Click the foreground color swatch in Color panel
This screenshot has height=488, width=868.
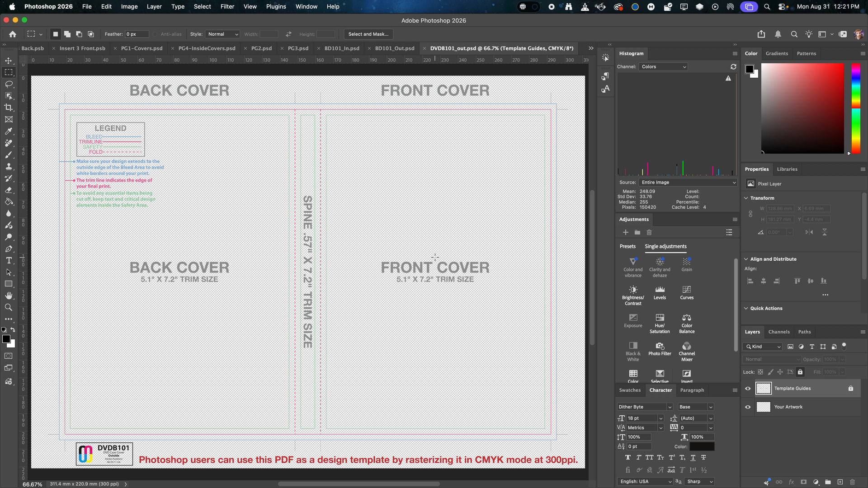tap(750, 69)
